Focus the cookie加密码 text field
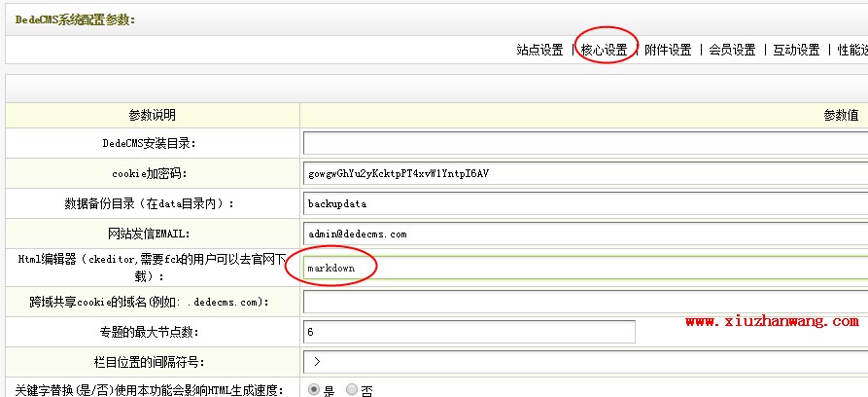This screenshot has height=397, width=868. coord(583,173)
